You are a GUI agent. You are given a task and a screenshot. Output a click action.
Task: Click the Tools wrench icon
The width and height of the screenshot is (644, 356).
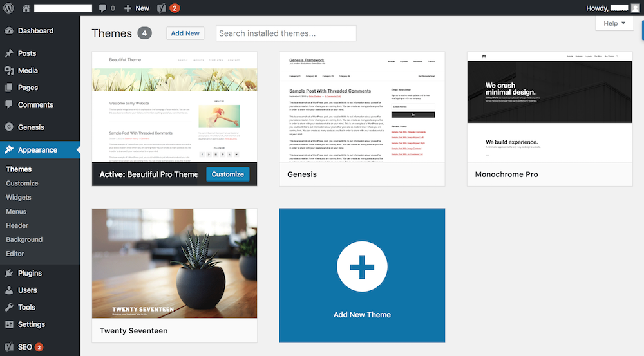9,307
